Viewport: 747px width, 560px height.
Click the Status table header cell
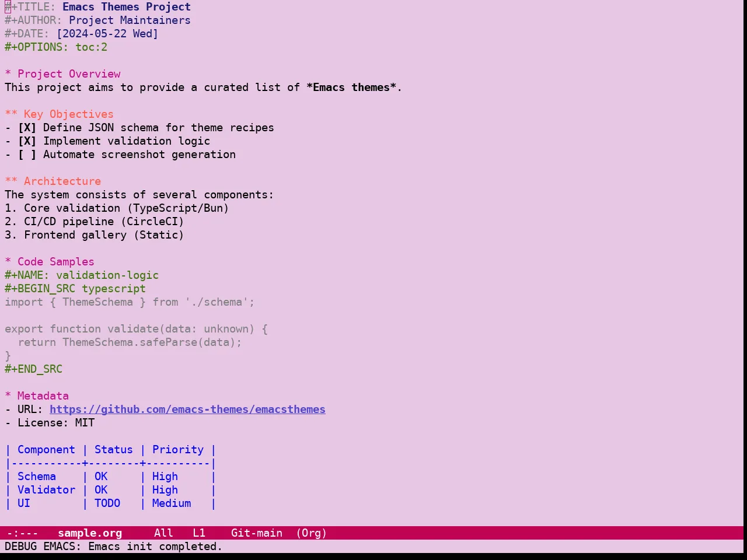tap(114, 450)
